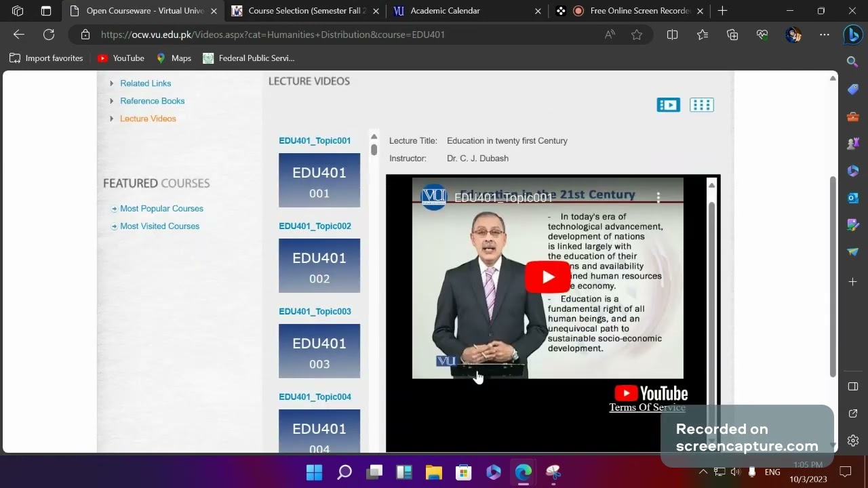This screenshot has width=868, height=488.
Task: Open EDU401 002 lecture thumbnail
Action: point(319,266)
